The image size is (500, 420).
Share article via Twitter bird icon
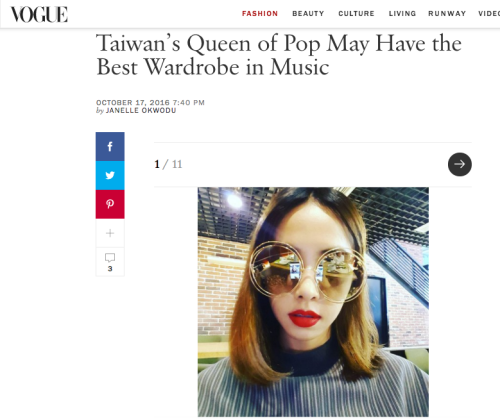110,175
